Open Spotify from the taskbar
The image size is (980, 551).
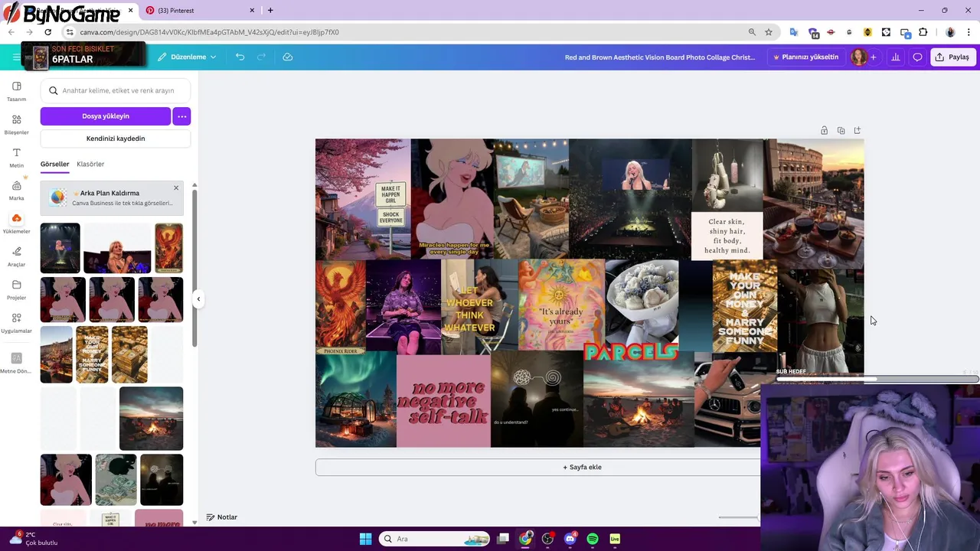point(593,539)
